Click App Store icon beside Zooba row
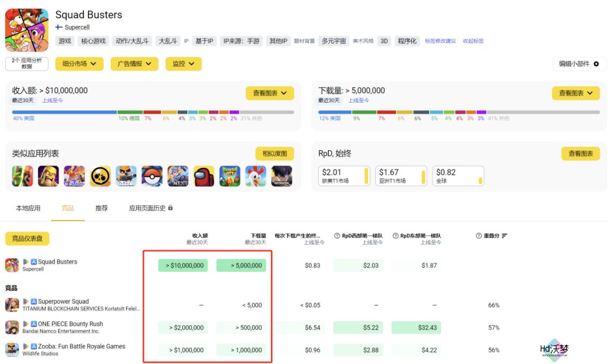Image resolution: width=608 pixels, height=364 pixels. tap(34, 346)
